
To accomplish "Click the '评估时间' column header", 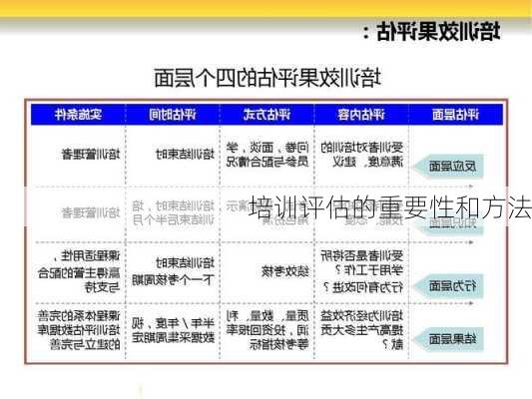I will pyautogui.click(x=173, y=115).
